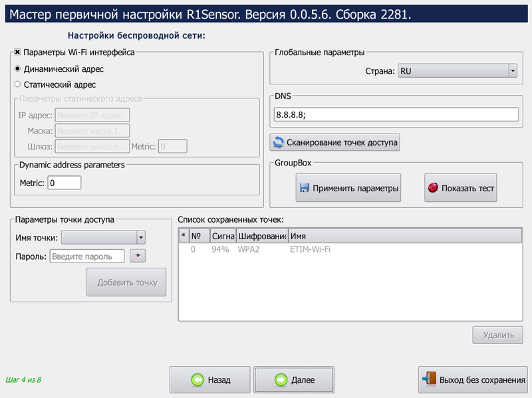Screen dimensions: 532x398
Task: Focus the dynamic address Metric field
Action: click(64, 182)
